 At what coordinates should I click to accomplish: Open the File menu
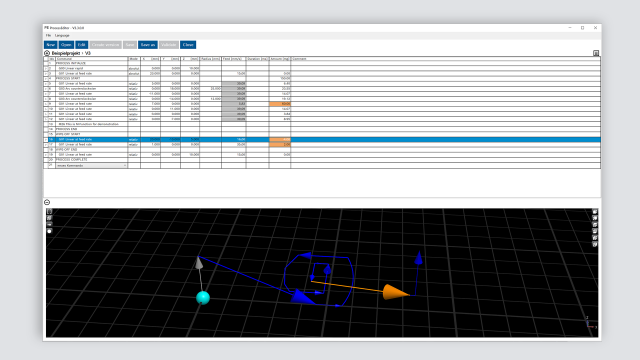(48, 36)
